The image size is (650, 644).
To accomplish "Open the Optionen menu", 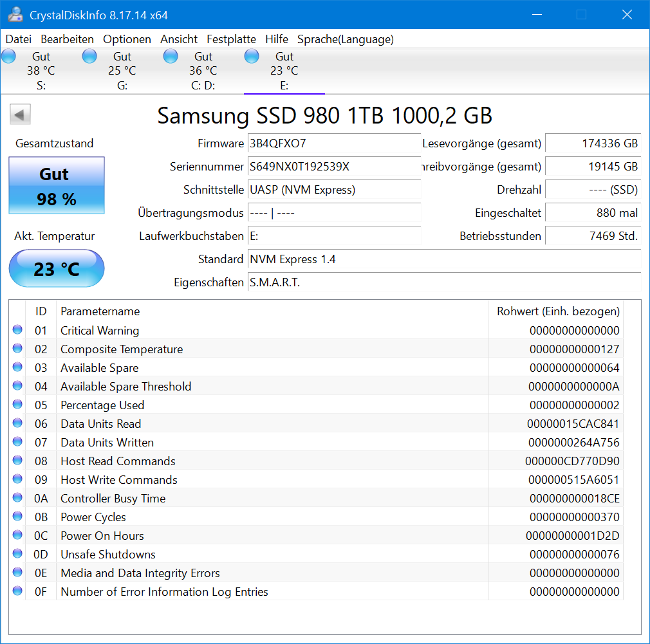I will click(x=127, y=39).
